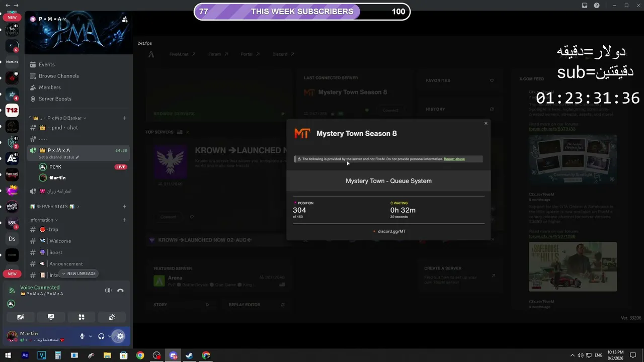This screenshot has width=644, height=362.
Task: Open the Welcome channel
Action: point(78,241)
